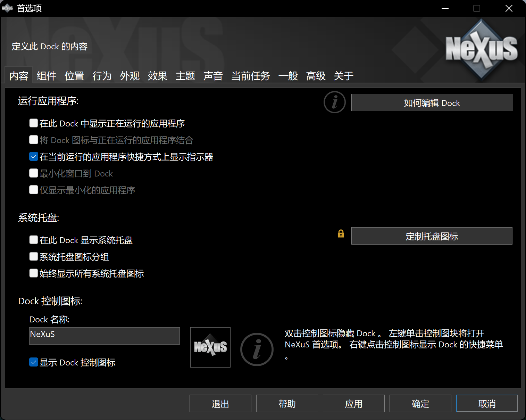The height and width of the screenshot is (420, 526).
Task: Switch to the 外观 tab
Action: tap(130, 75)
